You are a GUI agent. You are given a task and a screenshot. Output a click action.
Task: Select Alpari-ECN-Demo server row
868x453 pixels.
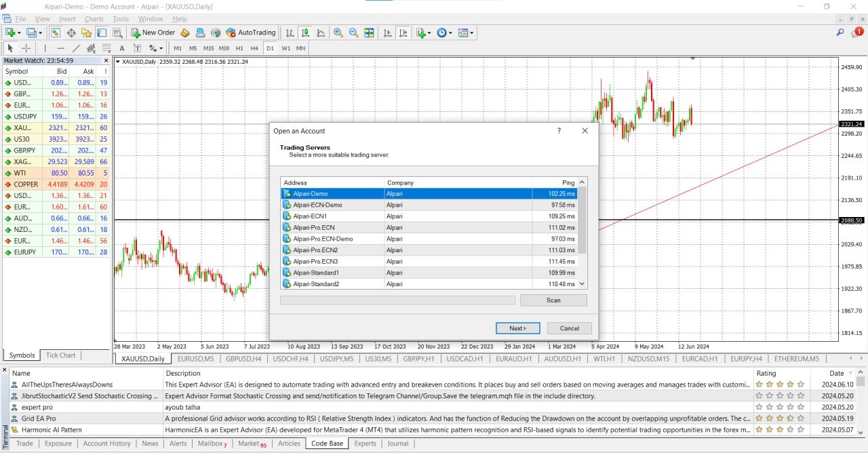coord(430,205)
